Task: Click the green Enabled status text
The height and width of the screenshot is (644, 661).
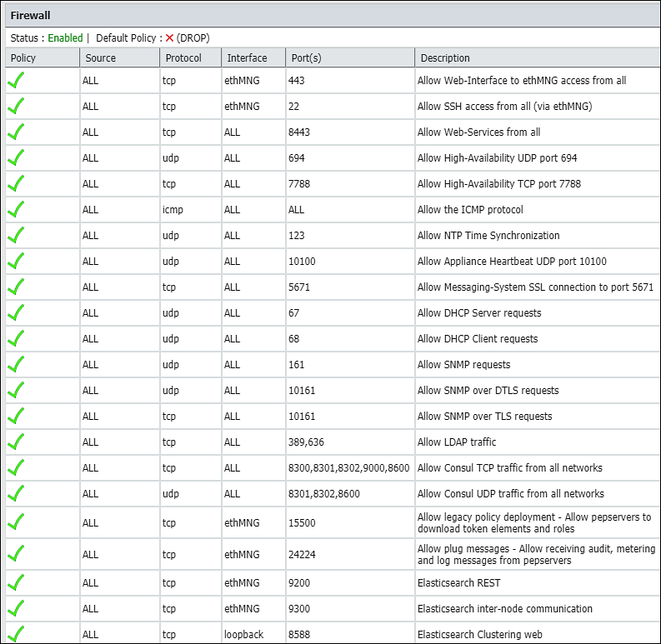Action: point(65,38)
